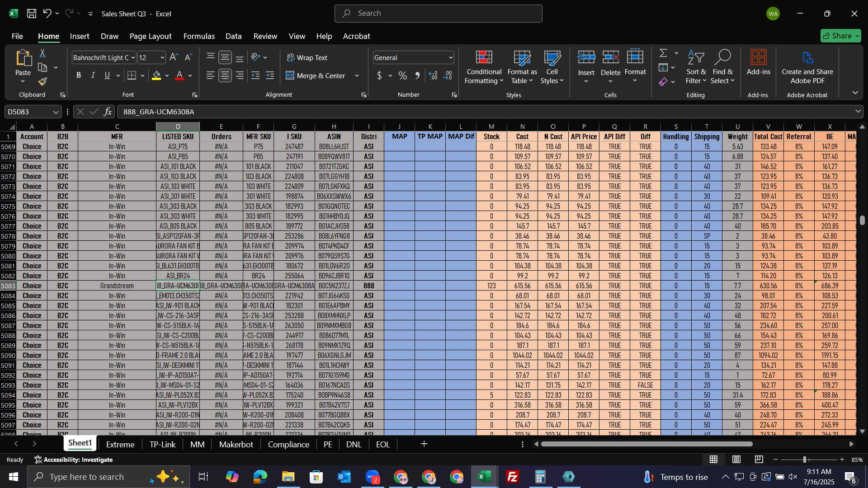The image size is (868, 488).
Task: Apply red font color to cell
Action: (x=179, y=75)
